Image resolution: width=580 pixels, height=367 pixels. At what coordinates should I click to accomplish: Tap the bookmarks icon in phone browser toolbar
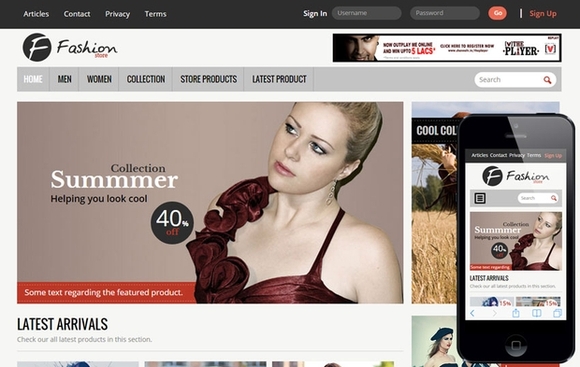(536, 313)
